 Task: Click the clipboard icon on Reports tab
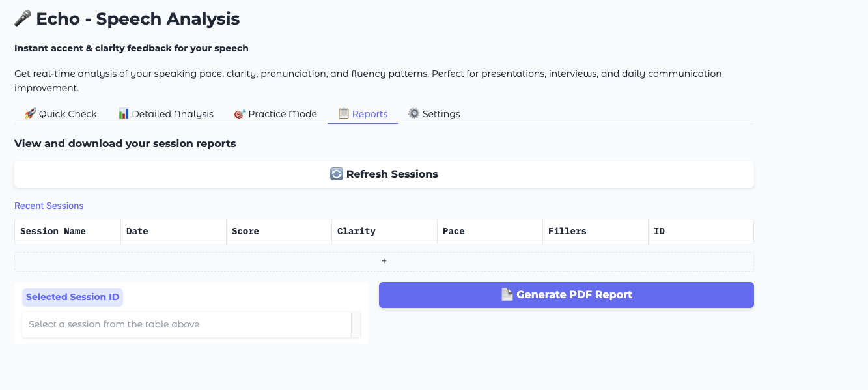click(x=343, y=114)
